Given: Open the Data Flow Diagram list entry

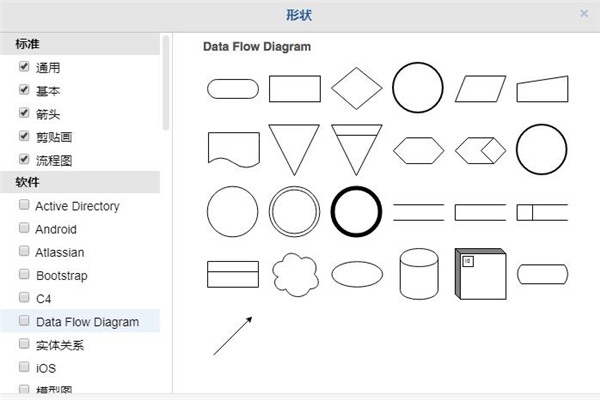Looking at the screenshot, I should click(87, 322).
